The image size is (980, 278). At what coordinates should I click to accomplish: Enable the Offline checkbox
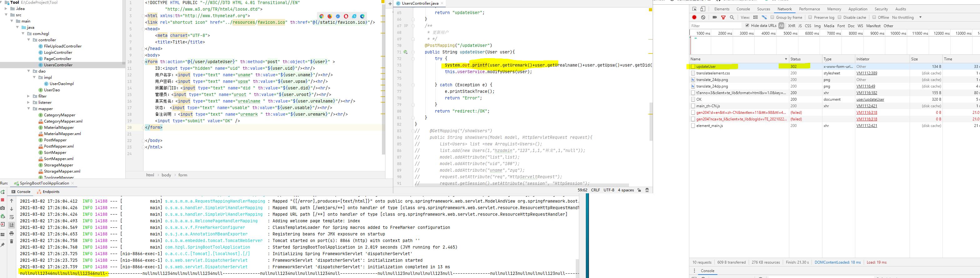pyautogui.click(x=874, y=17)
